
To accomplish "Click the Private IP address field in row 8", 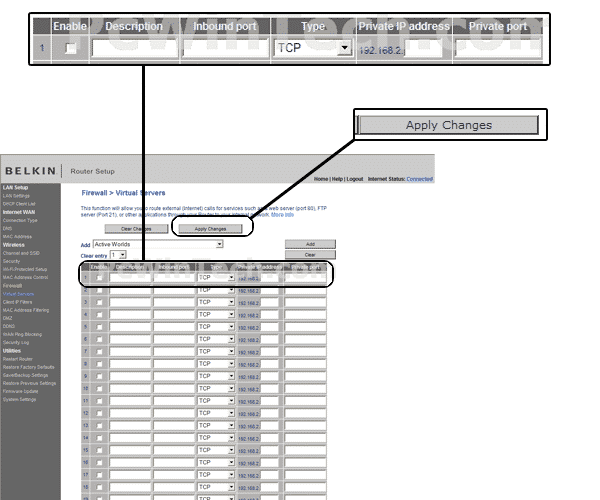I will [x=269, y=364].
